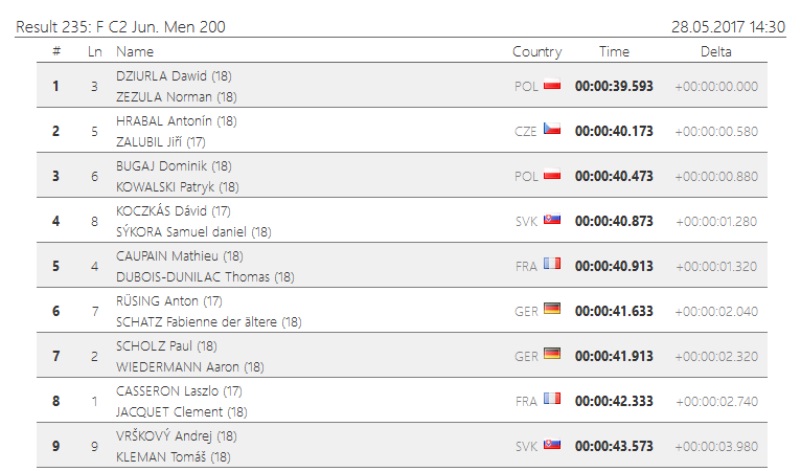Select the name HRABAL Antonín
The image size is (800, 471).
(164, 120)
